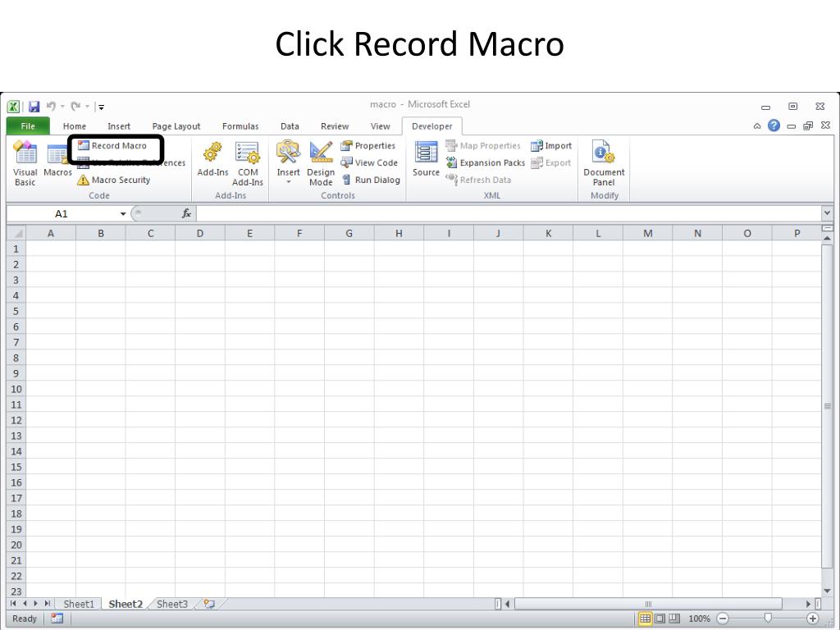Open the Macros list

(57, 160)
